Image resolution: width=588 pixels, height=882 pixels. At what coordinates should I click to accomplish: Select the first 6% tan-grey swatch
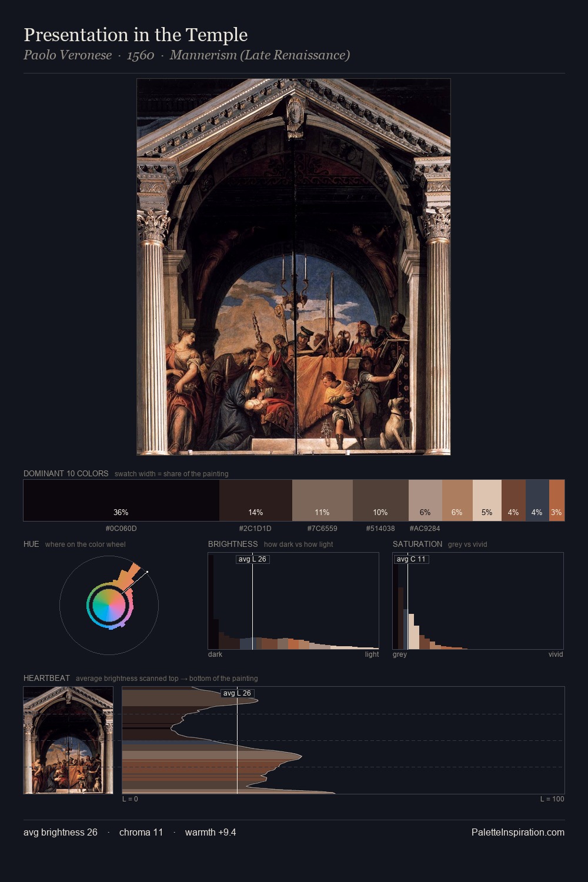coord(425,500)
